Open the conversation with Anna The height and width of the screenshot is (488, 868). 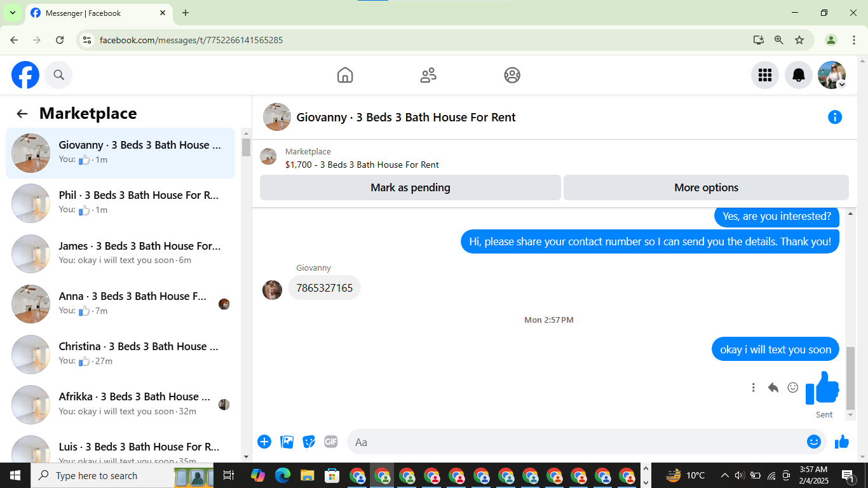click(x=121, y=304)
